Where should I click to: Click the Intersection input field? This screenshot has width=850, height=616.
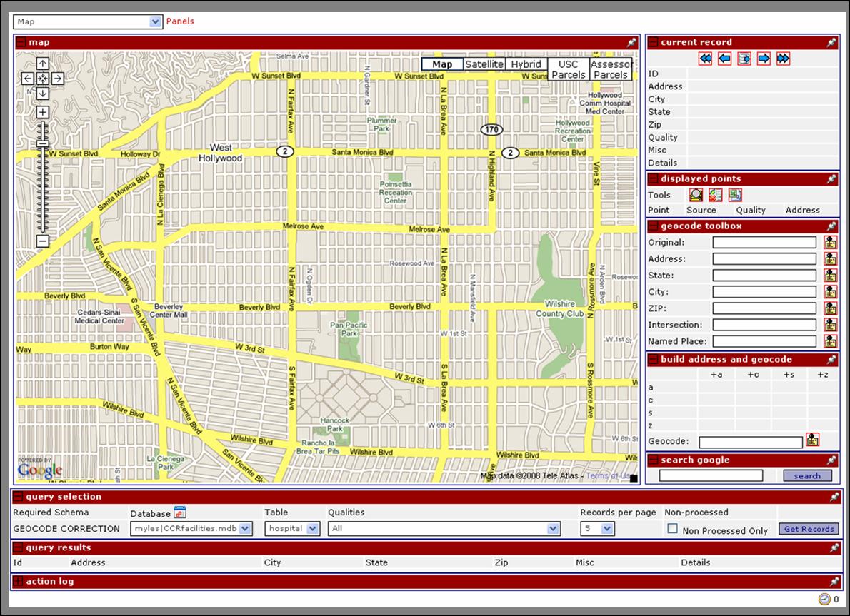[x=764, y=325]
